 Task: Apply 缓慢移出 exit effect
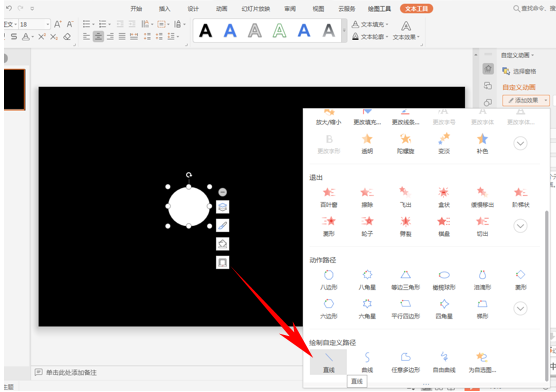[x=482, y=197]
